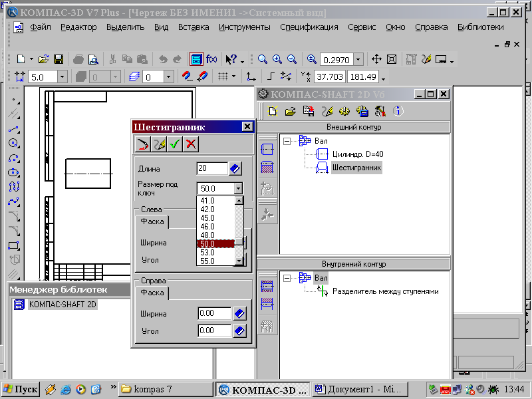Open the Сервис menu
Image resolution: width=532 pixels, height=399 pixels.
[362, 27]
